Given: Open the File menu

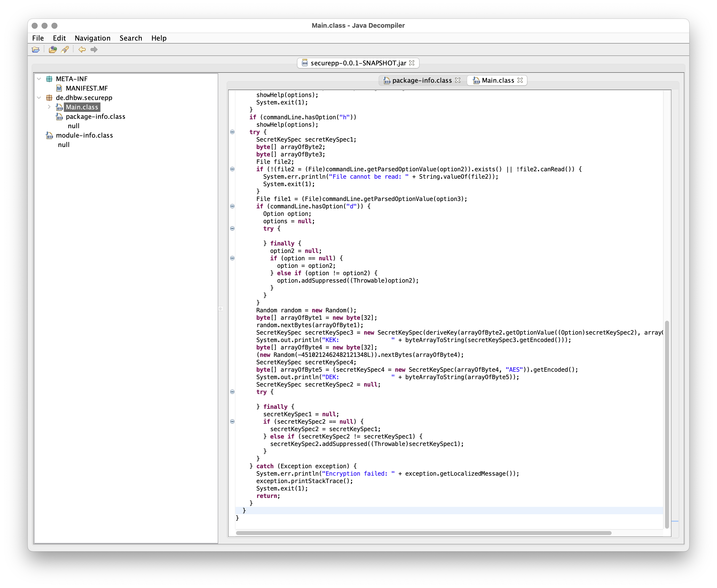Looking at the screenshot, I should click(x=39, y=38).
